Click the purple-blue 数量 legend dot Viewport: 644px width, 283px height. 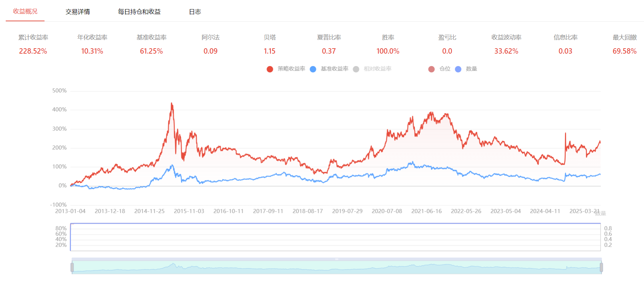click(x=458, y=69)
